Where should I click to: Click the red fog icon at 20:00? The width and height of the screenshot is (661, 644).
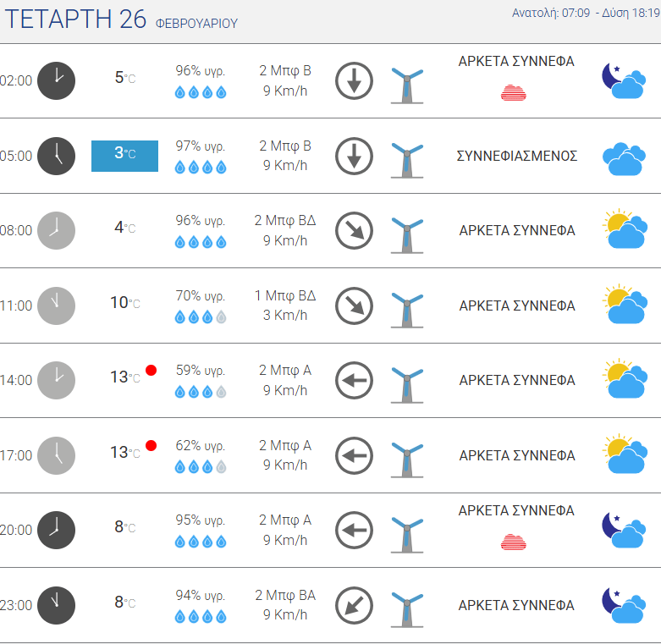[x=514, y=542]
